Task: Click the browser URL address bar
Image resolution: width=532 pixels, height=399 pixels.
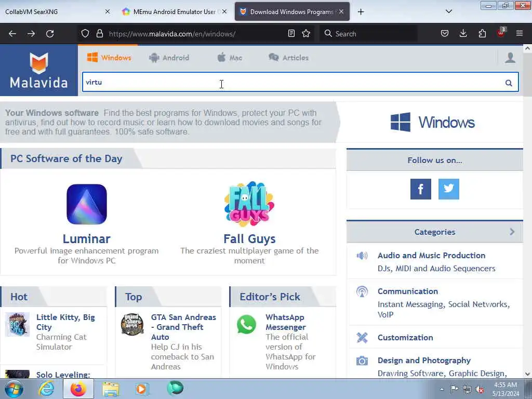Action: click(x=197, y=34)
